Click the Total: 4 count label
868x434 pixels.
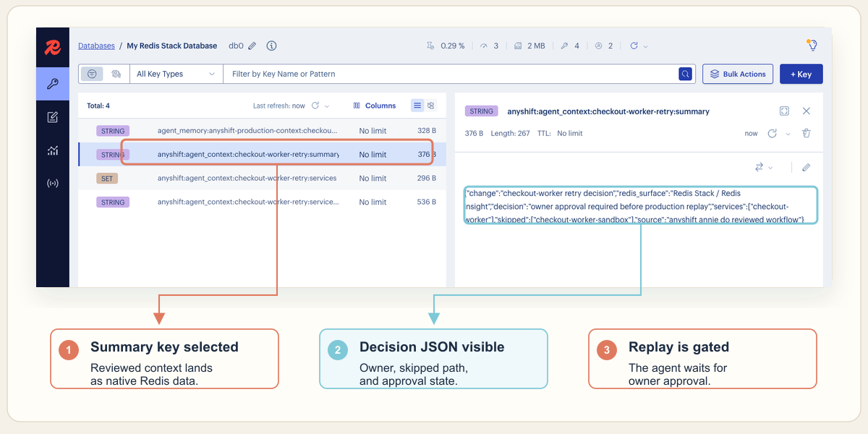click(98, 106)
